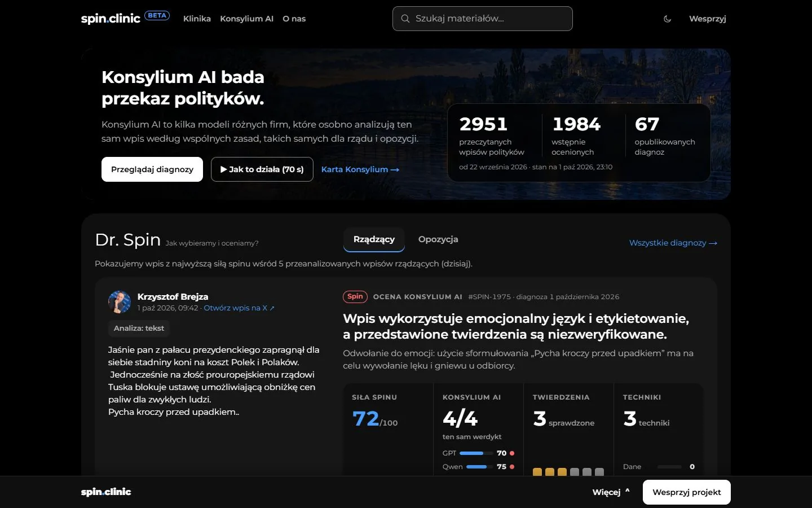Viewport: 812px width, 508px height.
Task: Open the post via Otwórz wpis na X
Action: tap(239, 308)
